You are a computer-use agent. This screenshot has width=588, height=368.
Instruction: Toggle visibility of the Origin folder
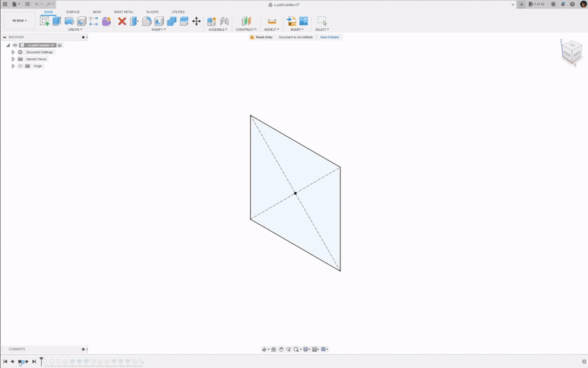(x=21, y=66)
